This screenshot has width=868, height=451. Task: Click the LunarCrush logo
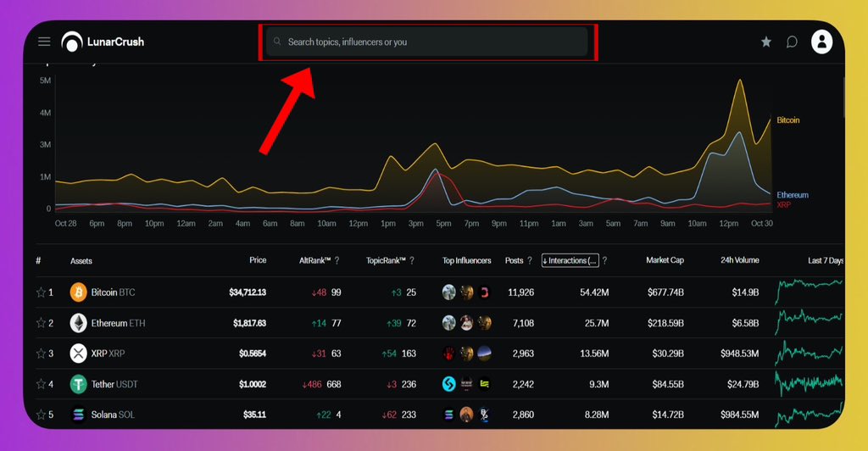[x=103, y=42]
